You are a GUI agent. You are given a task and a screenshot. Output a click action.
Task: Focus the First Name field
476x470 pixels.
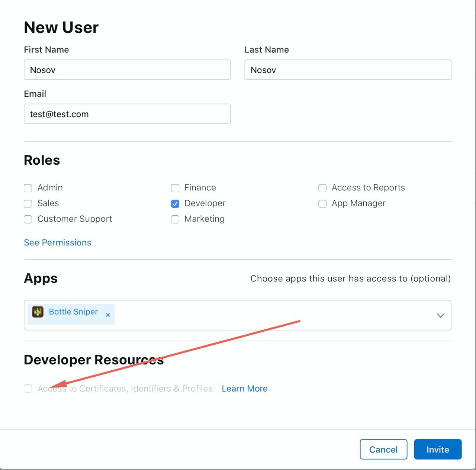(127, 70)
